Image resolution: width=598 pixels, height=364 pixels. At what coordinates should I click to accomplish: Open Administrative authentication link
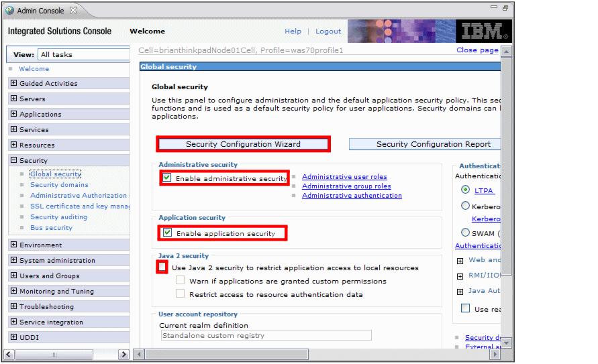(352, 195)
